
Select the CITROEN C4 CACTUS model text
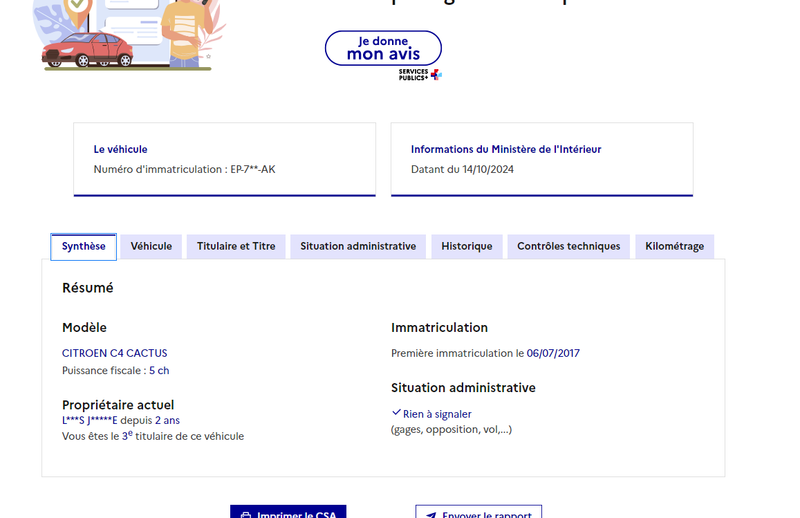(x=115, y=353)
